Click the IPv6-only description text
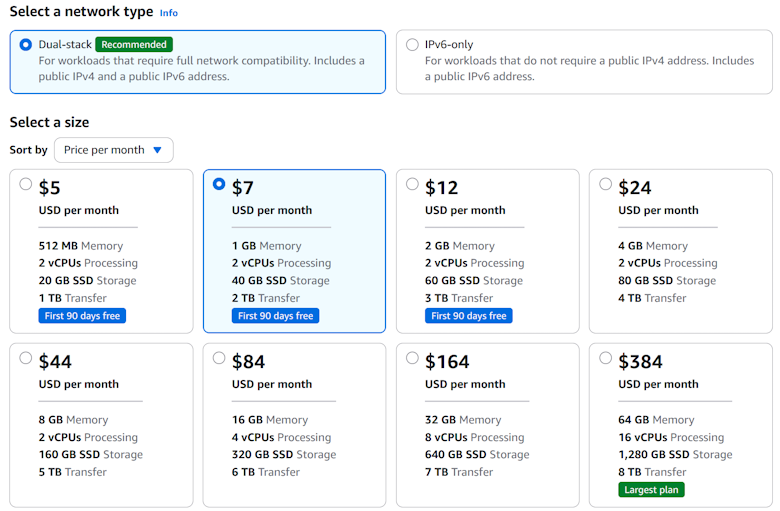780x511 pixels. tap(589, 68)
